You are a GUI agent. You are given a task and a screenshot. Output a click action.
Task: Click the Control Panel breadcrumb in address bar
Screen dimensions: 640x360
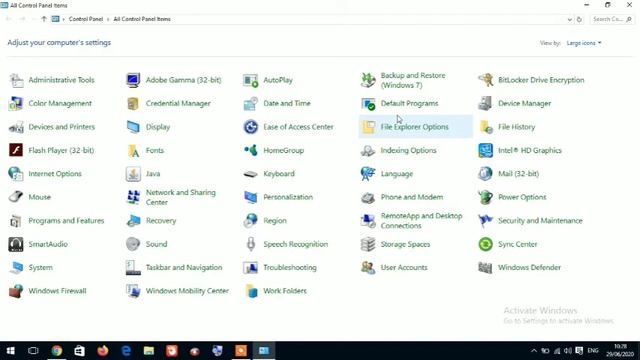tap(86, 19)
